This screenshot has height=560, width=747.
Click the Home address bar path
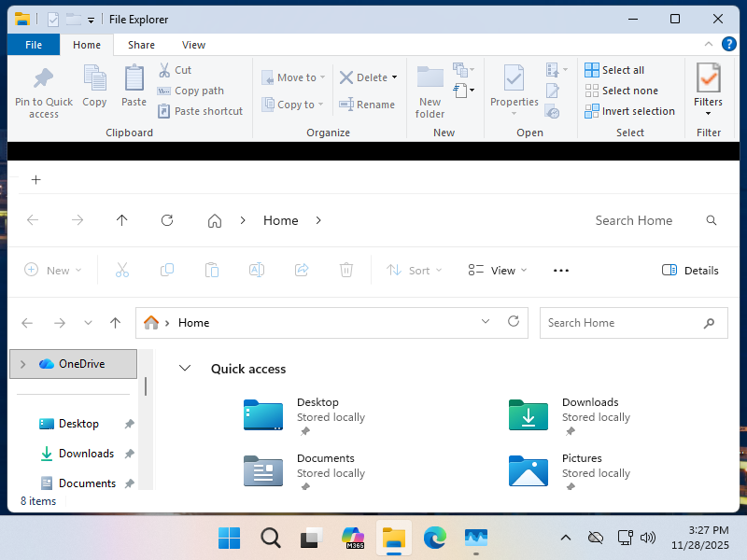click(193, 323)
